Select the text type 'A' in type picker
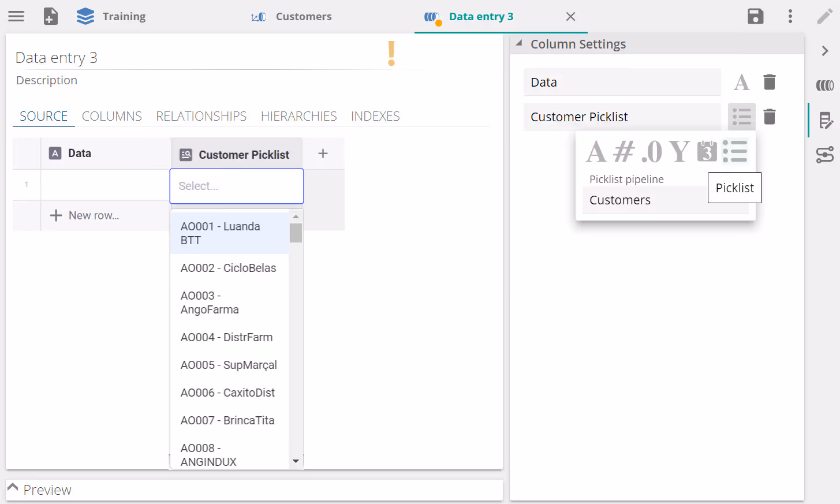This screenshot has height=504, width=840. 596,152
